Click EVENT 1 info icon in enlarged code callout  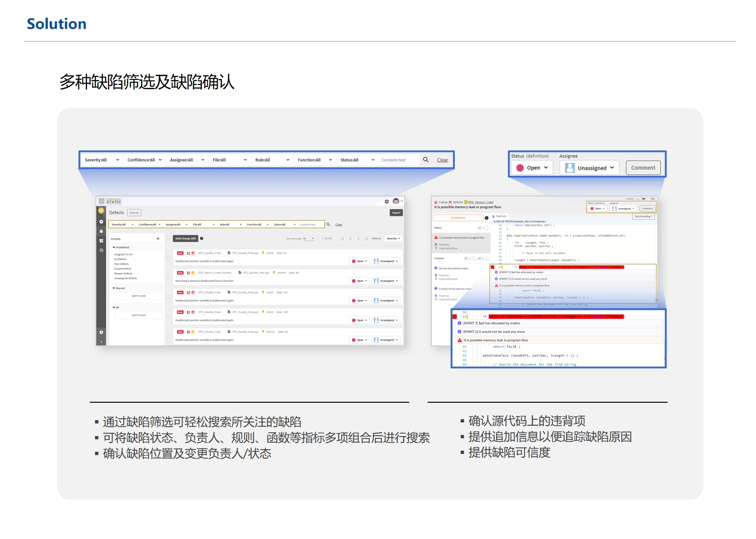pyautogui.click(x=459, y=323)
